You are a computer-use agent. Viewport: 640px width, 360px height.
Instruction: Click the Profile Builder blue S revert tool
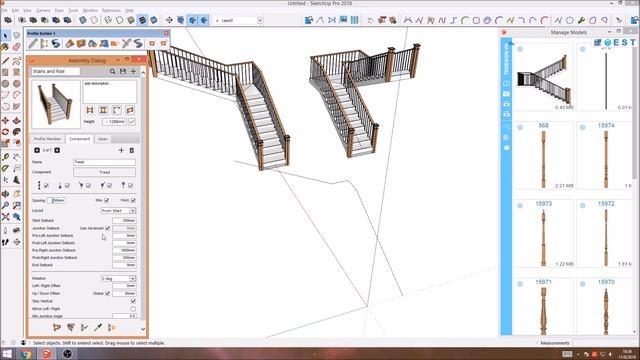point(56,43)
